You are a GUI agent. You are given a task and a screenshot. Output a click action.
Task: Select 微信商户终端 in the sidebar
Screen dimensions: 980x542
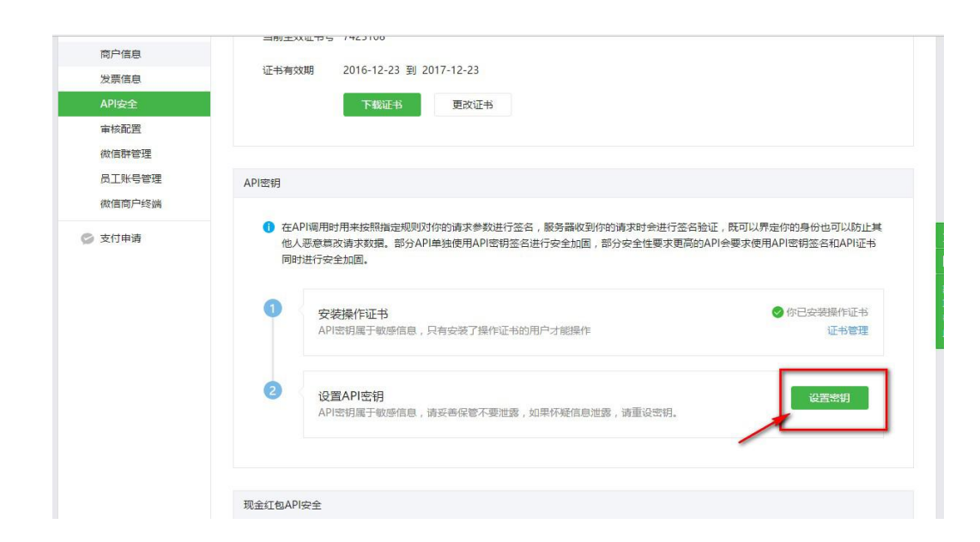coord(130,203)
